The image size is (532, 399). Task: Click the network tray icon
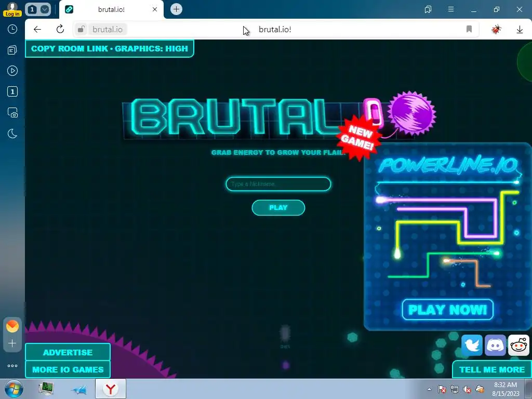[455, 389]
